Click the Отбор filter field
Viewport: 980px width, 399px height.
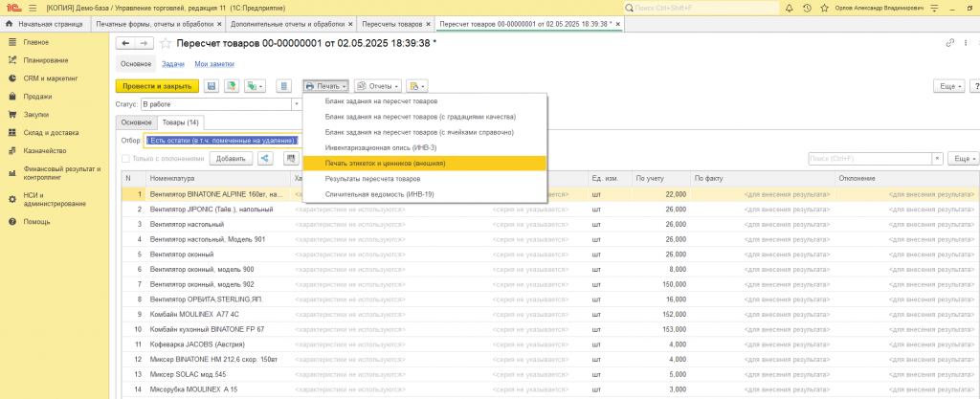tap(223, 141)
